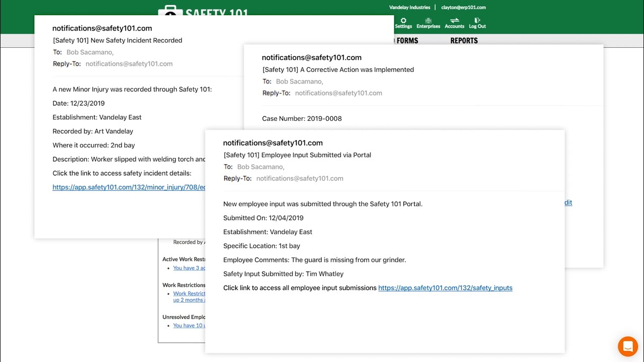Click 'Click the link to access safety incident details'
Screen dimensions: 644x362
tap(122, 173)
